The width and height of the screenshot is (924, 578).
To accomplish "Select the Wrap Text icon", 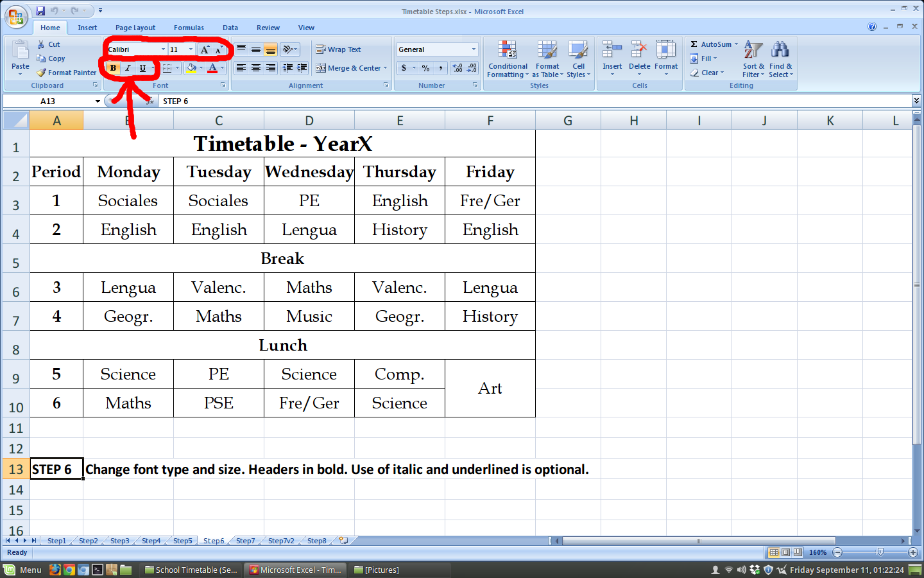I will (x=321, y=49).
